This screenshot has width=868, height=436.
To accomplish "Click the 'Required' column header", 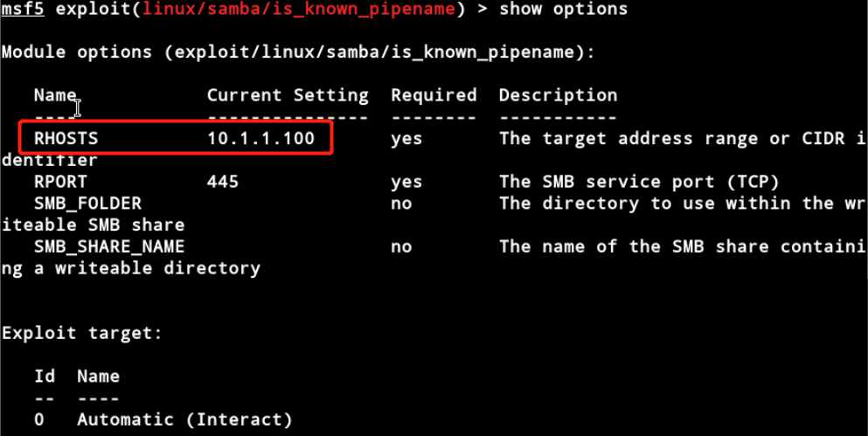I will coord(434,95).
